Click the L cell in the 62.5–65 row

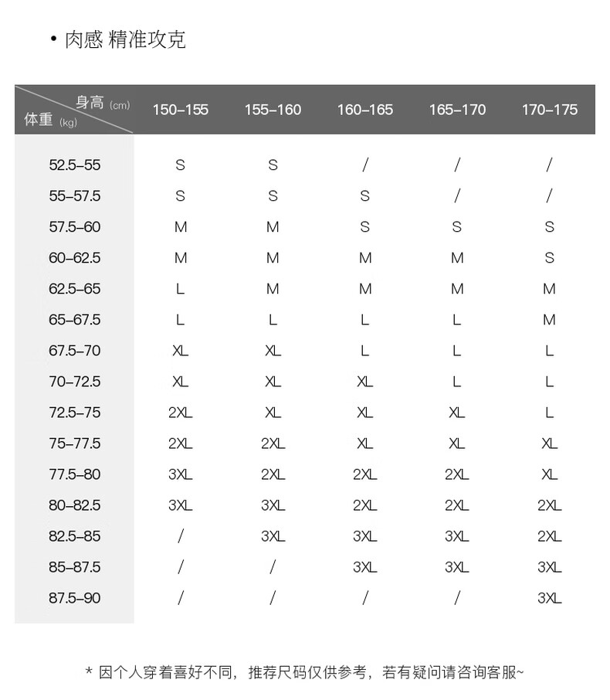180,289
